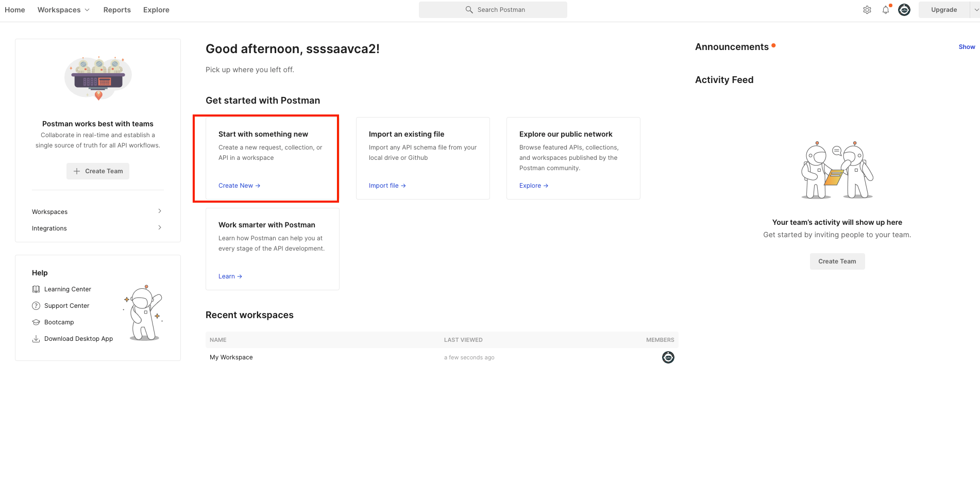
Task: Select the Workspaces sidebar item
Action: click(98, 212)
